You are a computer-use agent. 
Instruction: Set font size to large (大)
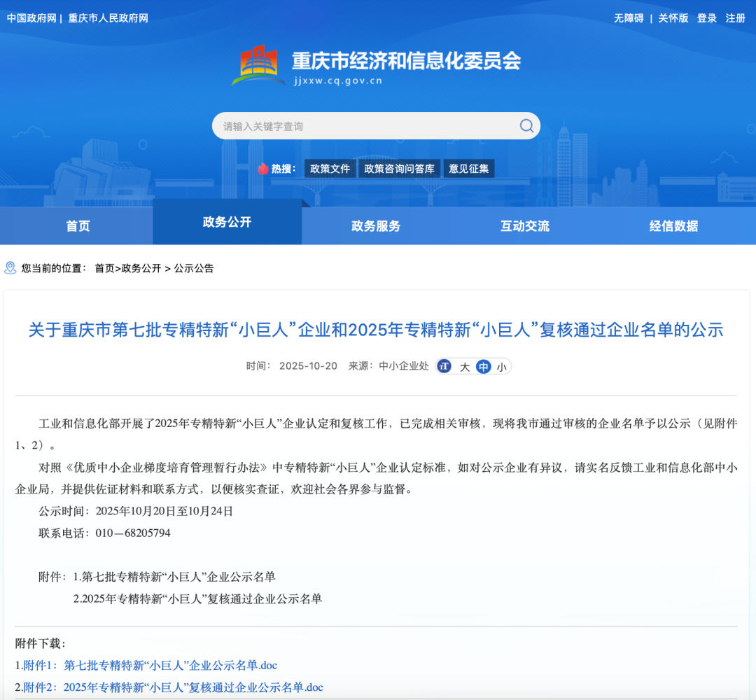[464, 366]
